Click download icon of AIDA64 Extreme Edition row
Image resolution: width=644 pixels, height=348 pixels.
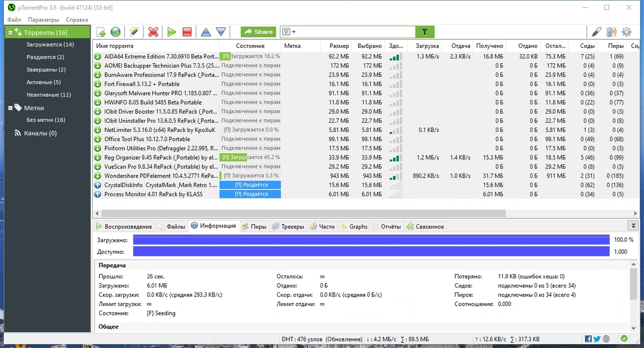click(x=98, y=56)
